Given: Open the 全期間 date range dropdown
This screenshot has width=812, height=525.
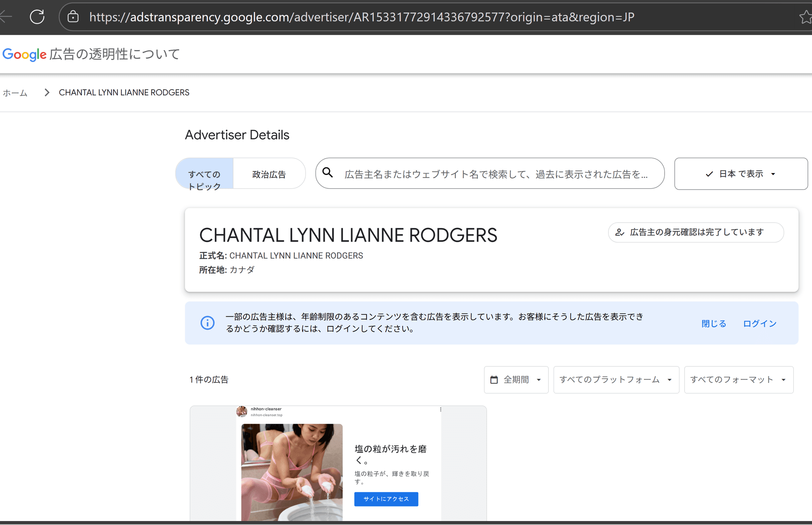Looking at the screenshot, I should click(x=516, y=380).
